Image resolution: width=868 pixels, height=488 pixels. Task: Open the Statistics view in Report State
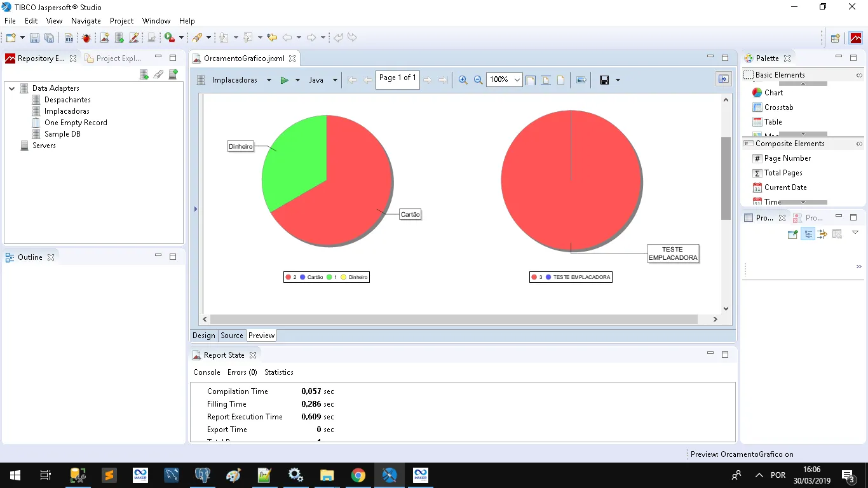[x=279, y=372]
